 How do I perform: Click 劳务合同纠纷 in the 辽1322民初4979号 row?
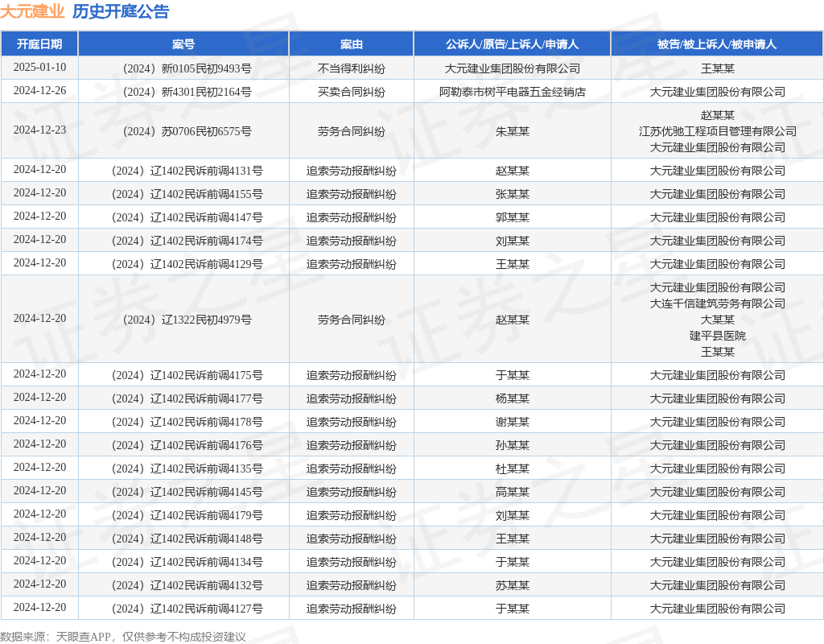(x=351, y=319)
